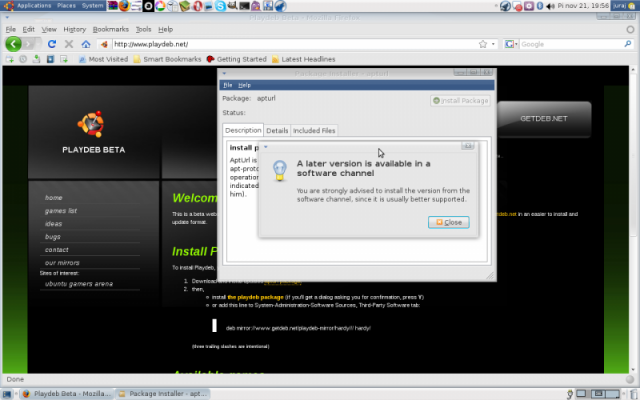This screenshot has height=400, width=640.
Task: Open the Firefox History menu
Action: pos(75,29)
